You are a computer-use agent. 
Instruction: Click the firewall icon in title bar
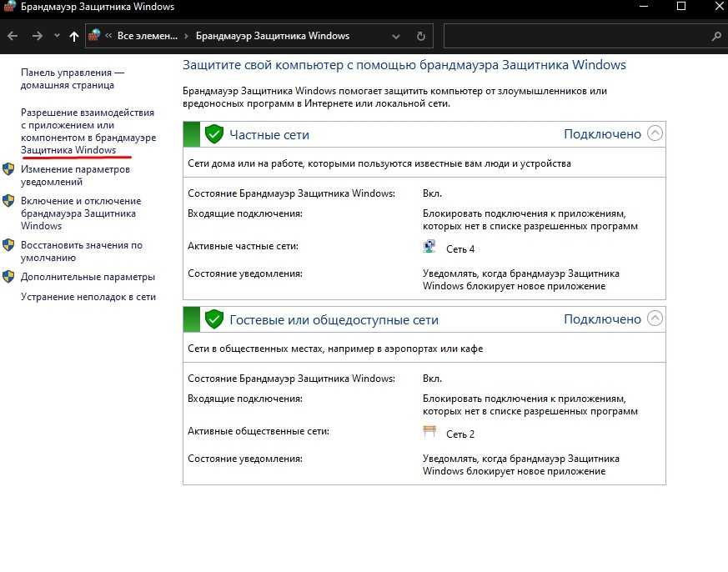(9, 8)
